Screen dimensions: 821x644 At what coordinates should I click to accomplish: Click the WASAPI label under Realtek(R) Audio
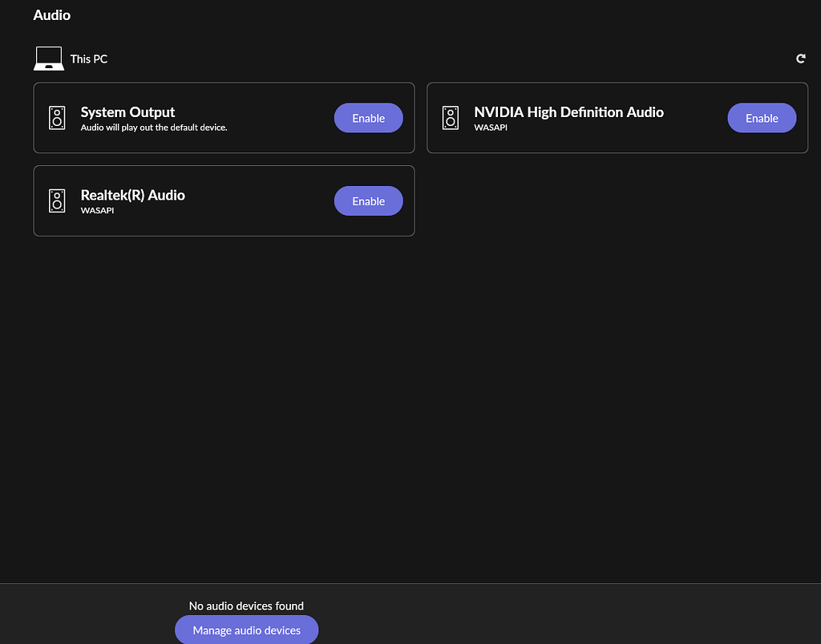click(x=97, y=210)
